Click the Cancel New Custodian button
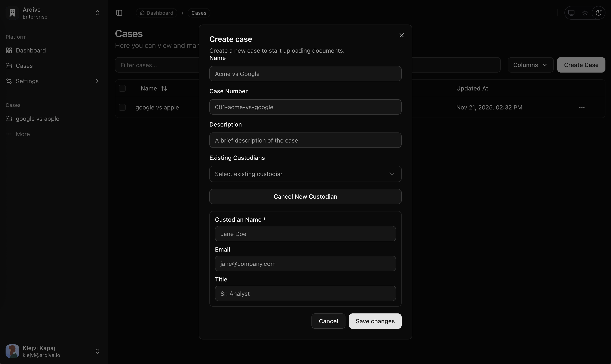 click(x=305, y=197)
